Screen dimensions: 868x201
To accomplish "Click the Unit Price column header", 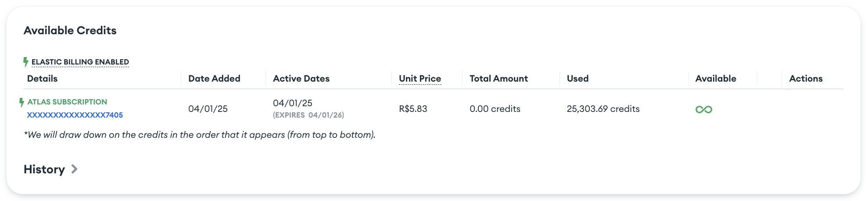I will click(x=420, y=79).
